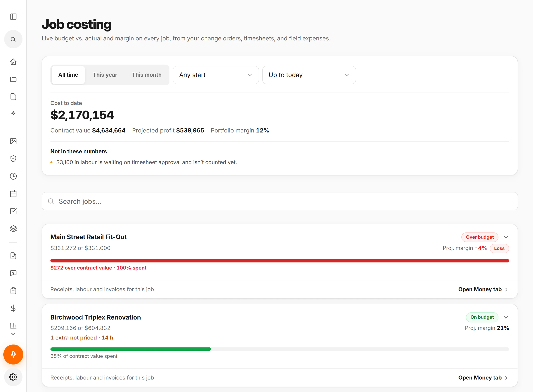
Task: Open the bar chart reports icon
Action: click(13, 326)
